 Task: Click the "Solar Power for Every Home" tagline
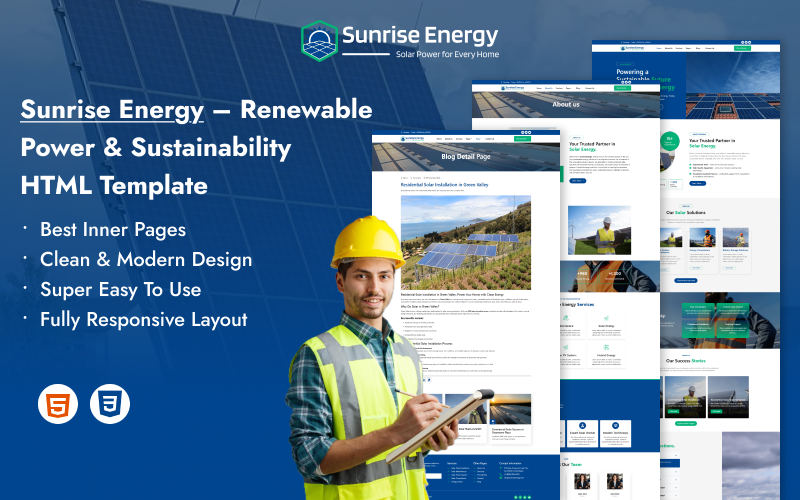[447, 54]
